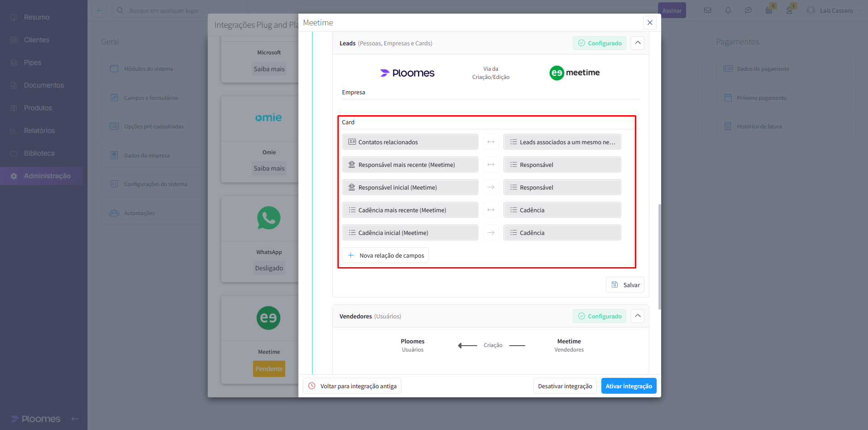This screenshot has height=430, width=868.
Task: Add Nova relação de campos
Action: coord(385,255)
